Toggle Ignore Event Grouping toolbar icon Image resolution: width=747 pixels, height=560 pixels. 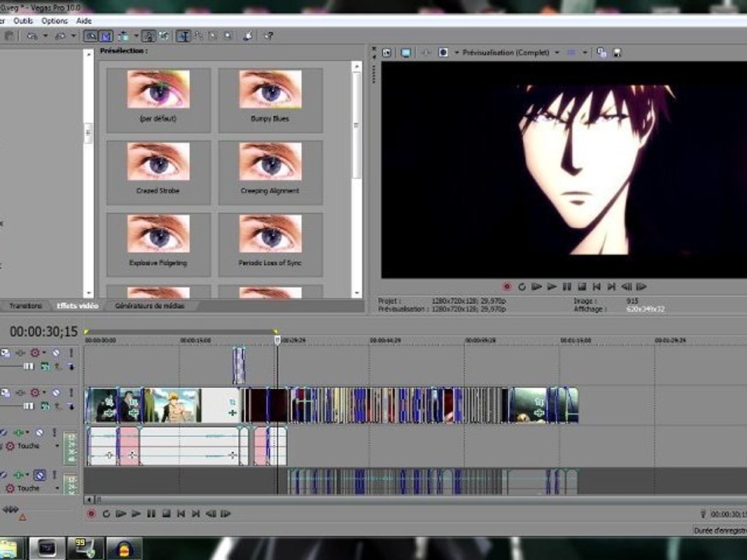164,36
